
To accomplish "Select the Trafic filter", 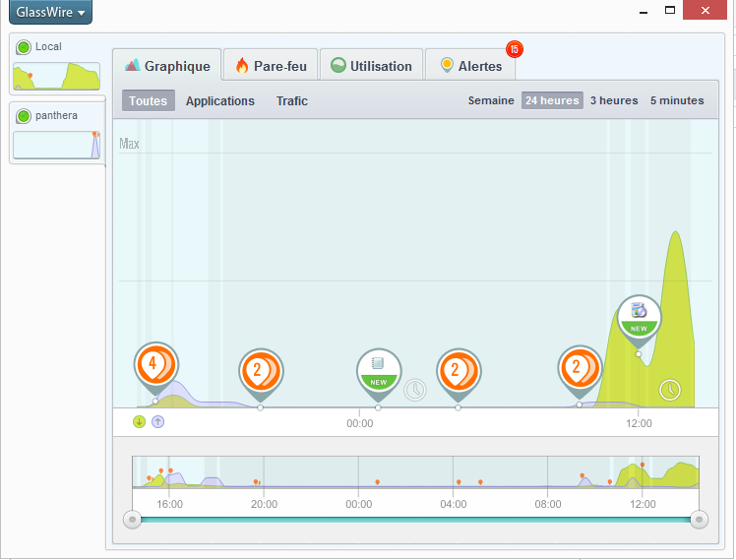I will point(292,101).
